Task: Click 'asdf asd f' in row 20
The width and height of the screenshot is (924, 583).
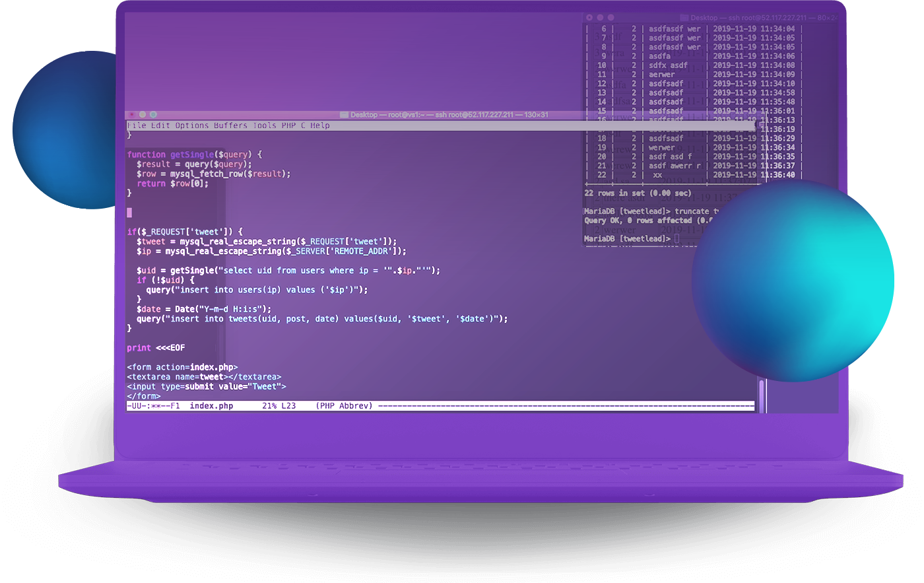Action: click(x=670, y=157)
